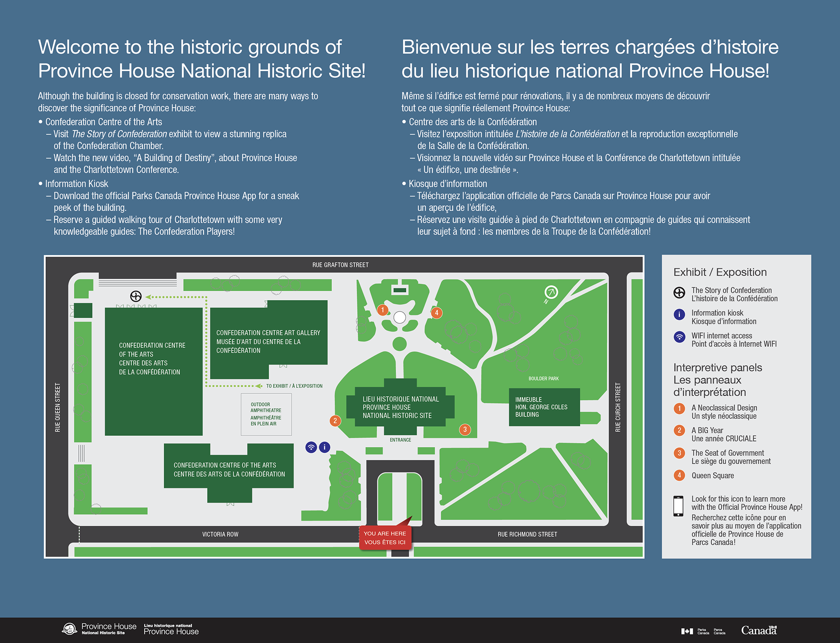Click the RUE RICHMOND STREET label
Screen dimensions: 840x643
point(527,535)
